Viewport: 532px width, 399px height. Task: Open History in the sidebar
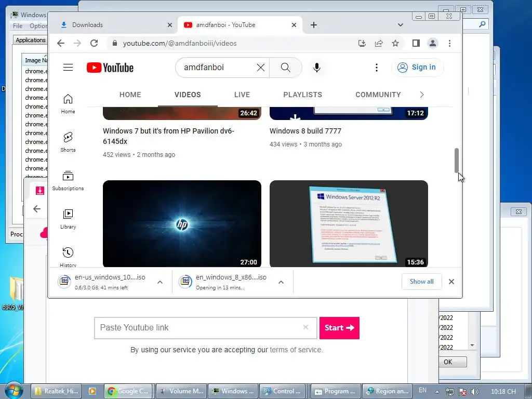tap(68, 257)
